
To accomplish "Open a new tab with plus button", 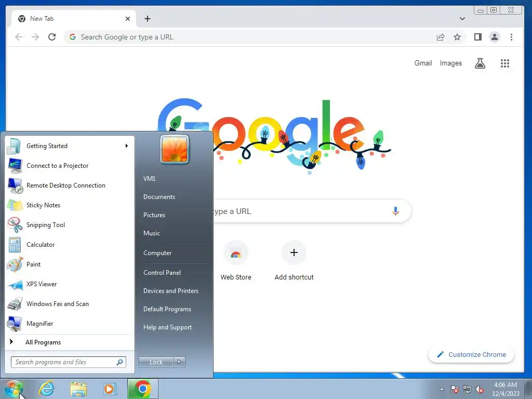I will (147, 19).
